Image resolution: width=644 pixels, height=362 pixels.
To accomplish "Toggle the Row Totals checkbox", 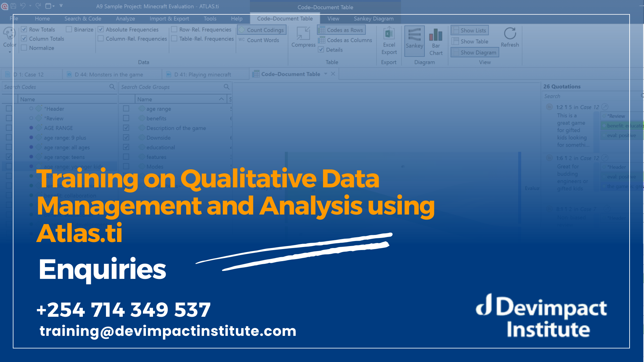I will (24, 29).
